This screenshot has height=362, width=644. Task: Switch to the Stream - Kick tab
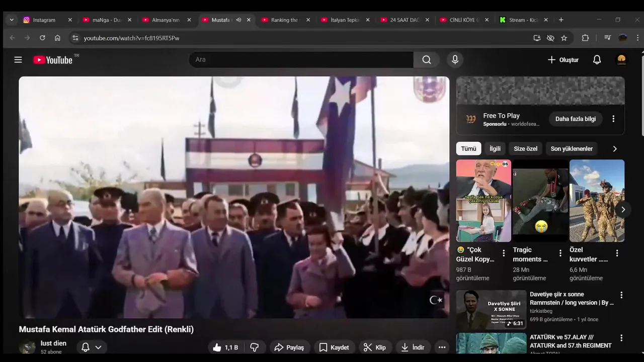coord(524,20)
